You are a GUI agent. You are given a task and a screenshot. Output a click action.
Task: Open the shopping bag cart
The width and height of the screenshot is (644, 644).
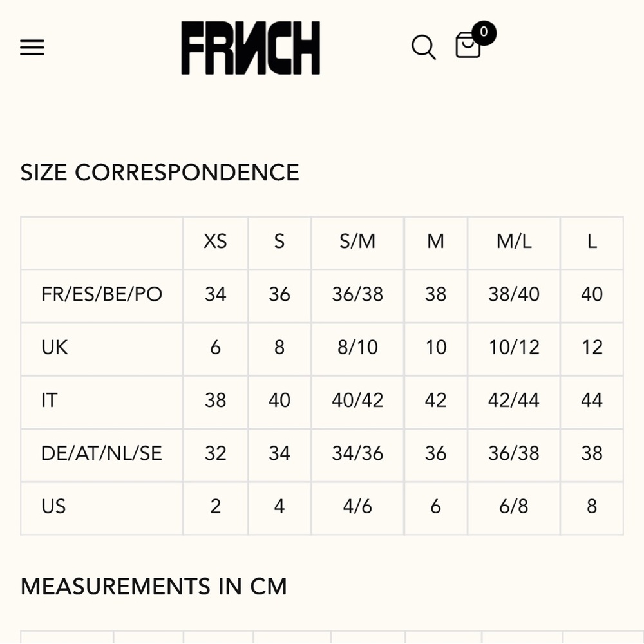(468, 45)
